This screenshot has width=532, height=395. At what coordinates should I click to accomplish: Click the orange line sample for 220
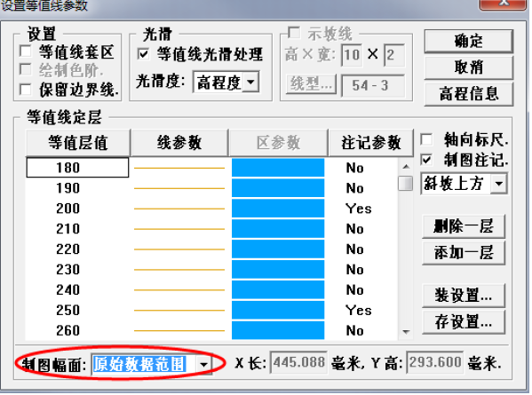coord(179,249)
